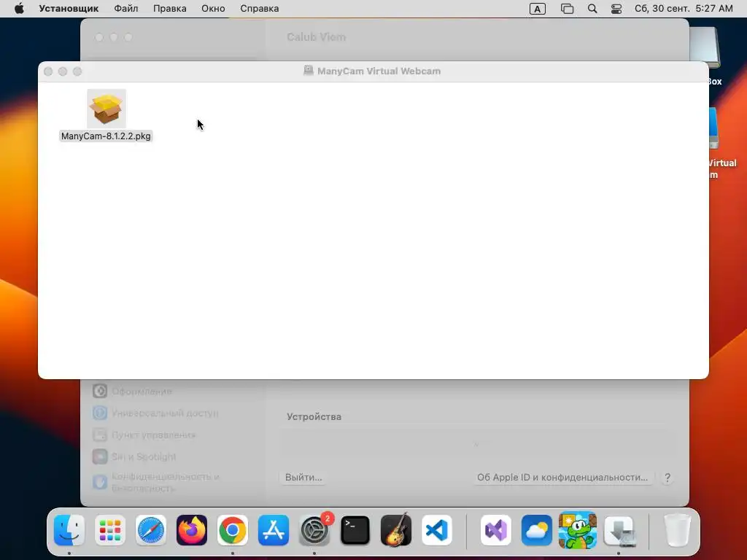Click the ManyCam Virtual Webcam window title
The image size is (747, 560).
point(379,71)
